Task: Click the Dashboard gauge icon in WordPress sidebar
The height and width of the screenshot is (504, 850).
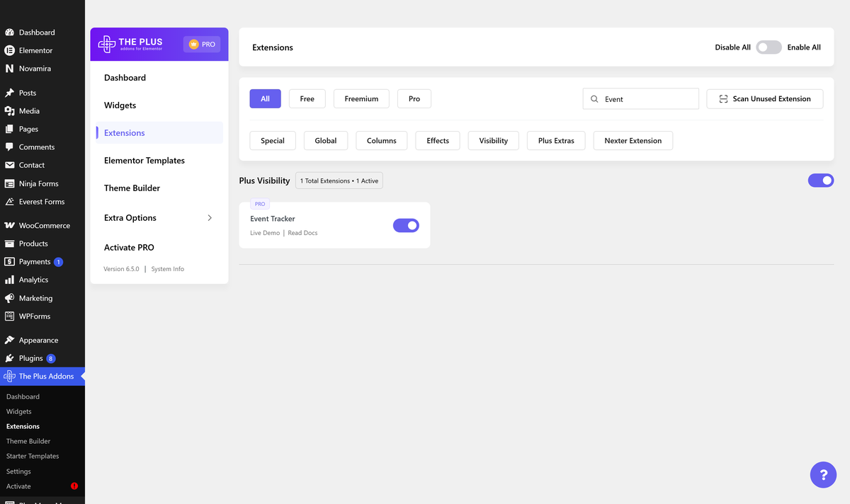Action: click(x=10, y=33)
